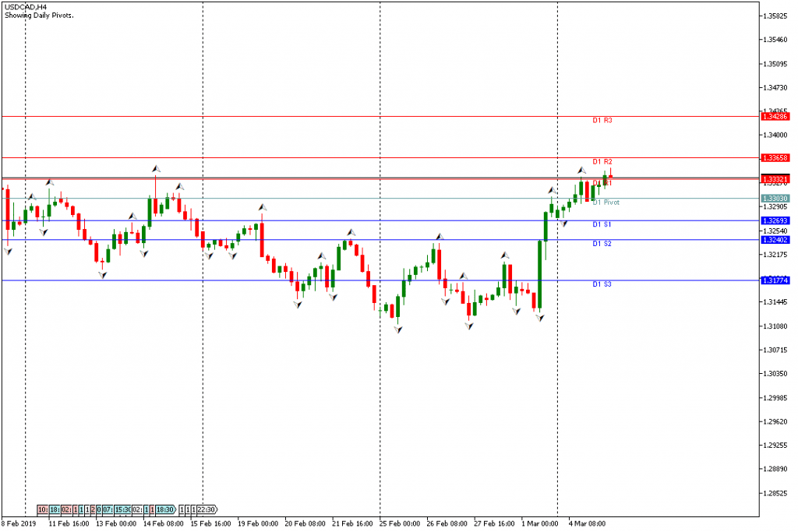Select the 15:30 cyan event marker
798x532 pixels.
click(x=122, y=509)
